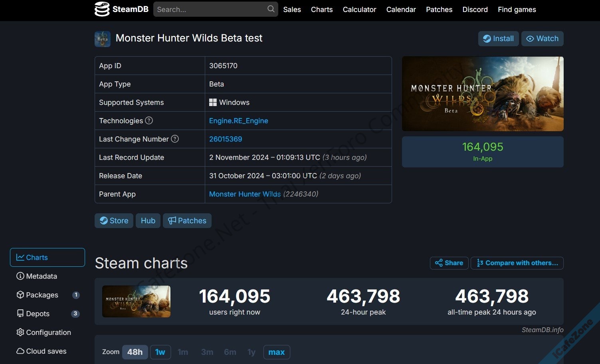This screenshot has height=364, width=600.
Task: Click the Technologies help question-mark icon
Action: [x=149, y=120]
